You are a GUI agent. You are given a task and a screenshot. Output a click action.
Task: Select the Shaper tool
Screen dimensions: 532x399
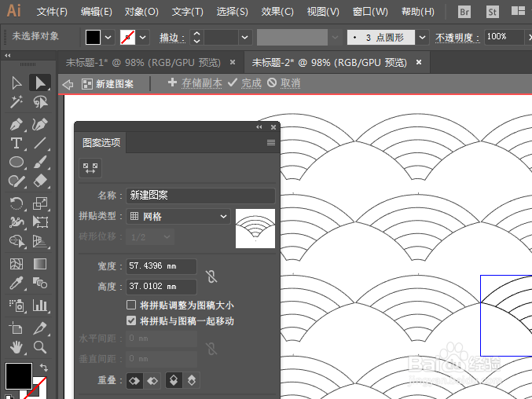17,181
